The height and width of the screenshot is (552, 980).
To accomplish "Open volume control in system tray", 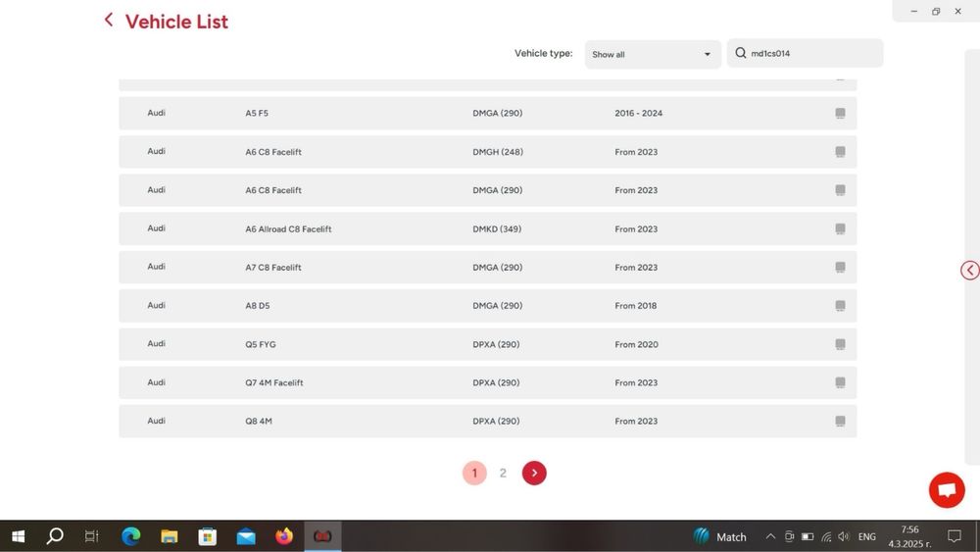I will click(x=844, y=536).
